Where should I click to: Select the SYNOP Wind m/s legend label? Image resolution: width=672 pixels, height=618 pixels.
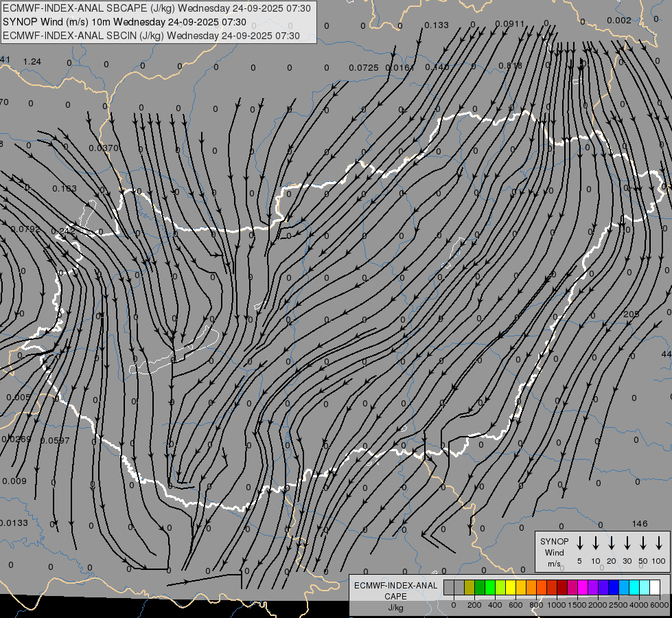click(554, 552)
